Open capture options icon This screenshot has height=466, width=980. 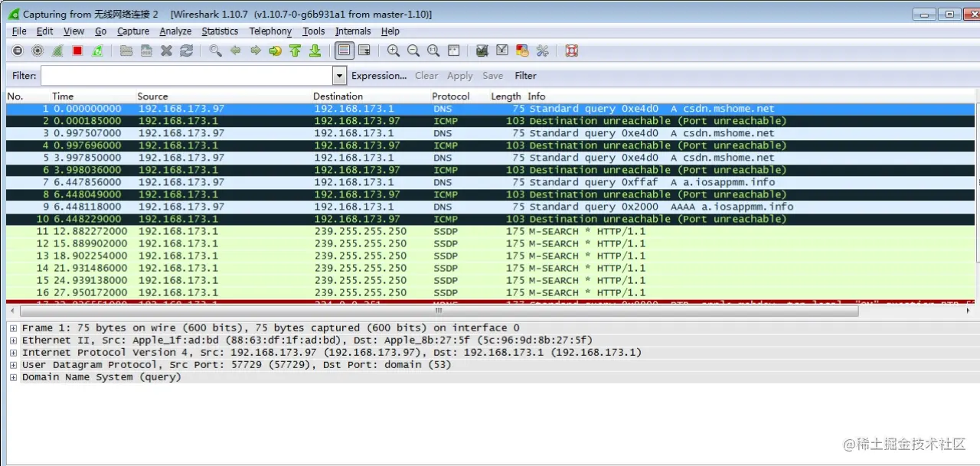pos(38,51)
